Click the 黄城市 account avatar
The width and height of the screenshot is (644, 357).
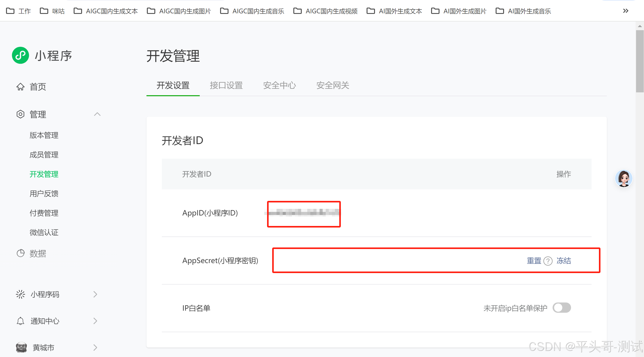tap(22, 347)
